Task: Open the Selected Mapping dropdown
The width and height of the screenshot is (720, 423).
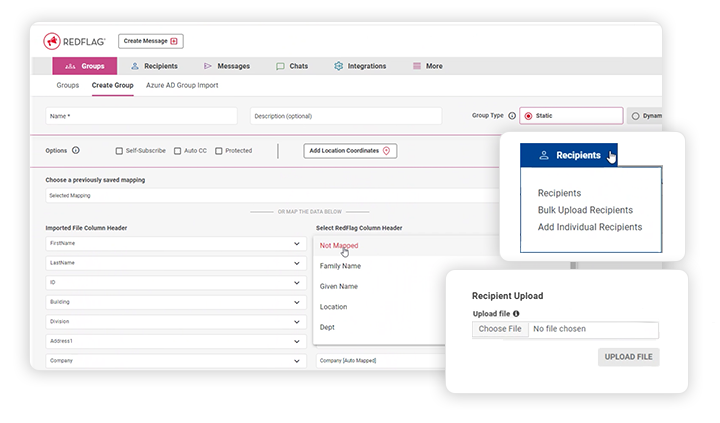Action: pyautogui.click(x=272, y=196)
